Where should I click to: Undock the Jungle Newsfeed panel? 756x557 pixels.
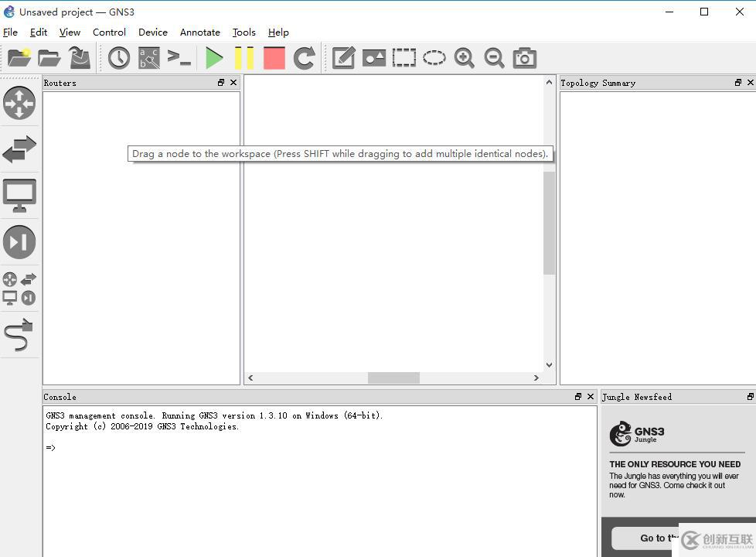coord(751,396)
